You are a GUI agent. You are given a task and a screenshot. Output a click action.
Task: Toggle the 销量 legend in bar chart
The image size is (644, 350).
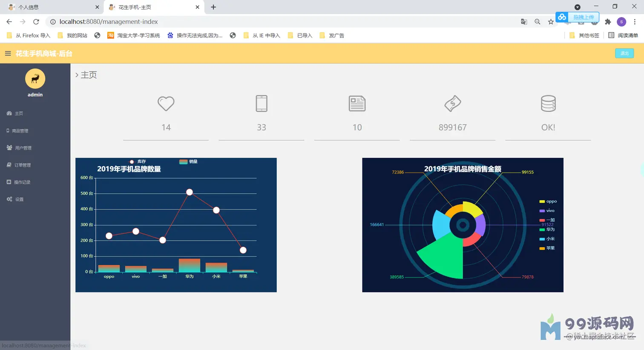click(x=188, y=162)
